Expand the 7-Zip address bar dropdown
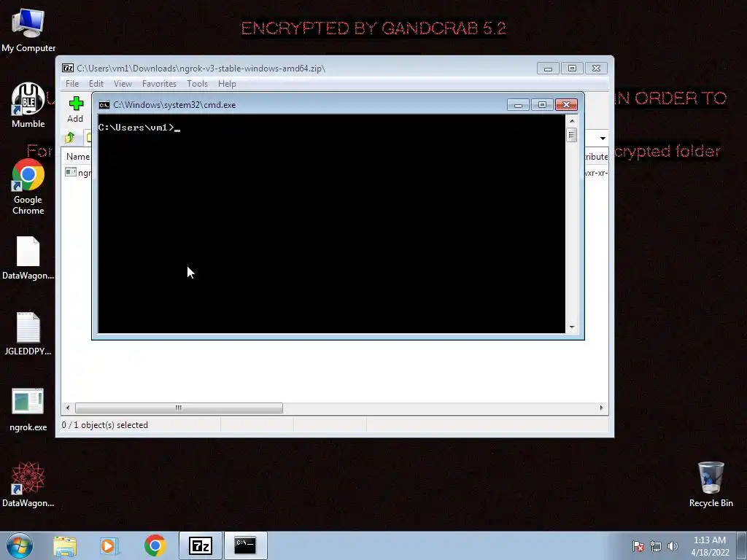Image resolution: width=747 pixels, height=560 pixels. [603, 138]
